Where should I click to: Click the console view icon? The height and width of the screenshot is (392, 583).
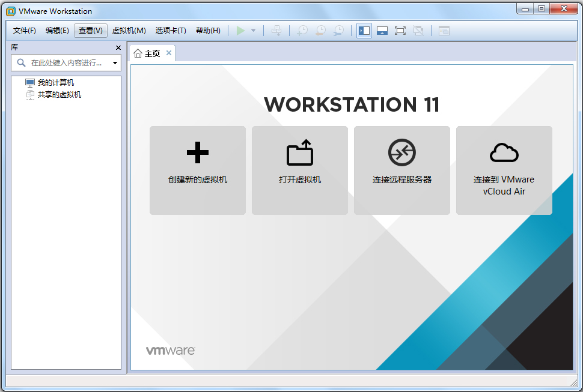coord(444,31)
